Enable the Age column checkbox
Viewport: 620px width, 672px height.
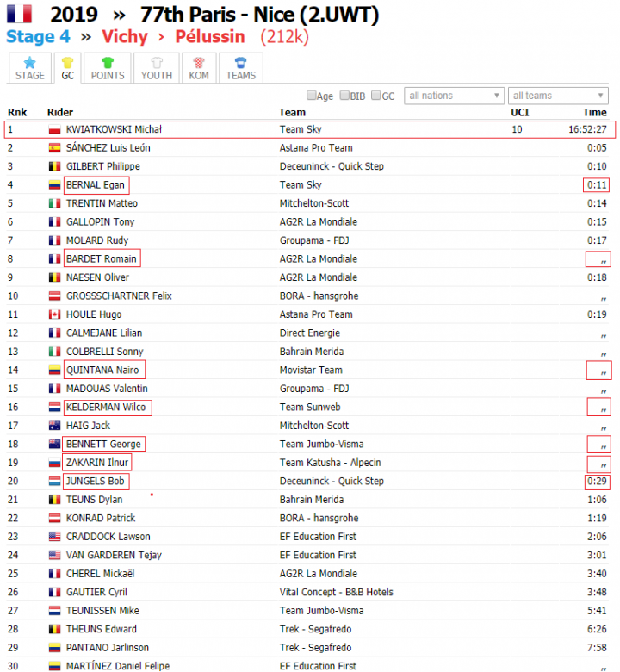[312, 95]
